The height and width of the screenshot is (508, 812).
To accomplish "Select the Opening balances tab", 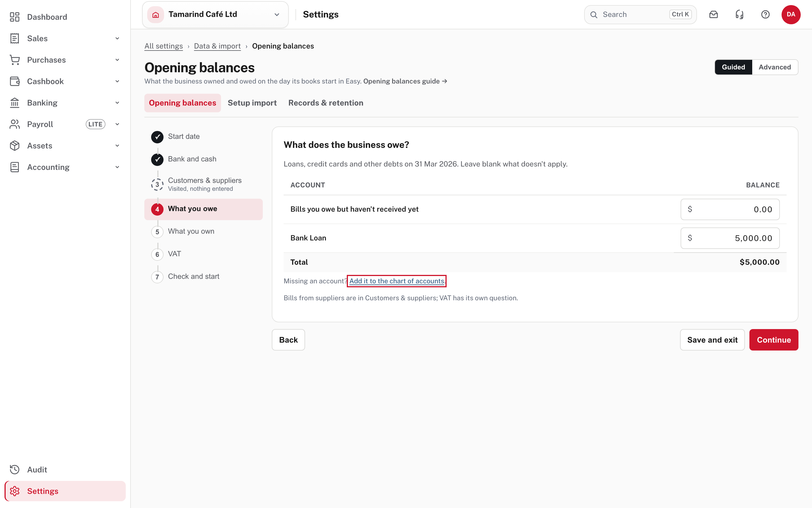I will pyautogui.click(x=182, y=103).
